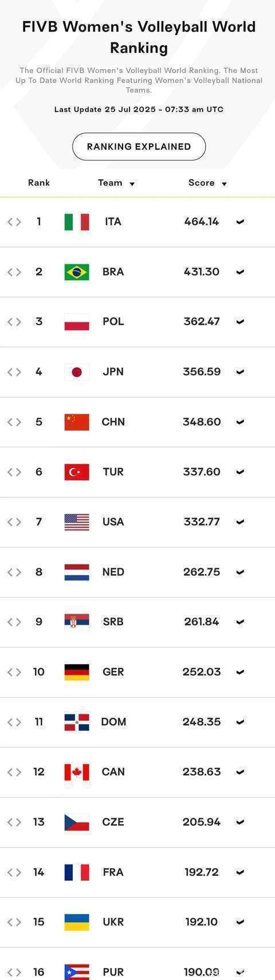Click the Japan flag icon
This screenshot has width=275, height=980.
77,372
